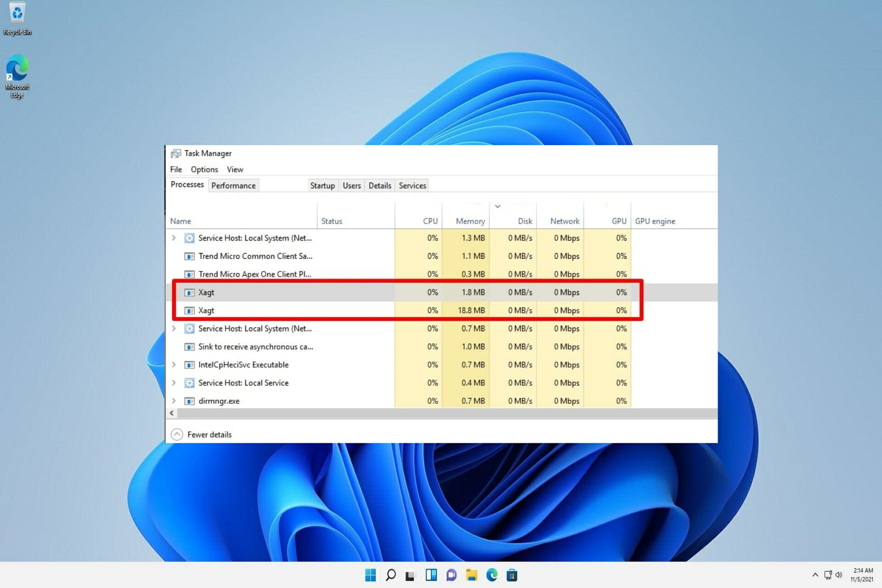
Task: Switch to the Users tab
Action: pos(351,186)
